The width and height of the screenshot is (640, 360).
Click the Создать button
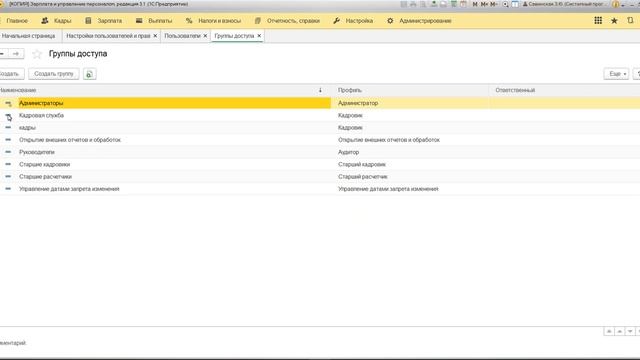point(11,74)
